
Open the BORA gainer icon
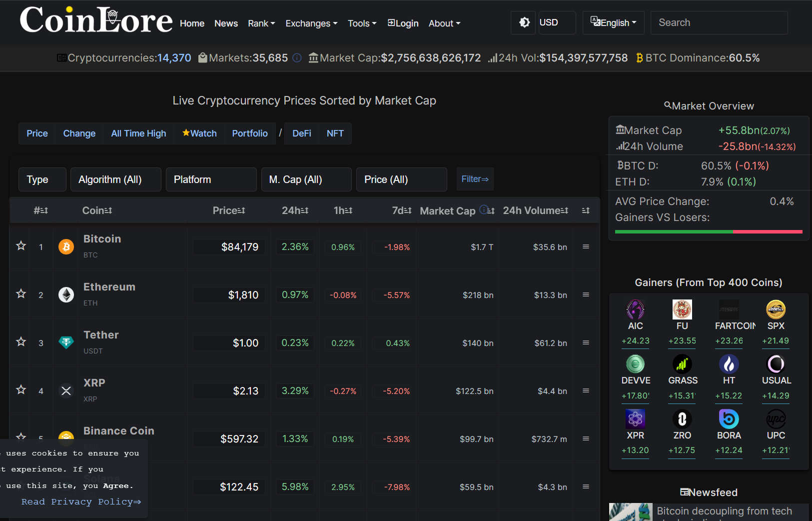tap(729, 419)
